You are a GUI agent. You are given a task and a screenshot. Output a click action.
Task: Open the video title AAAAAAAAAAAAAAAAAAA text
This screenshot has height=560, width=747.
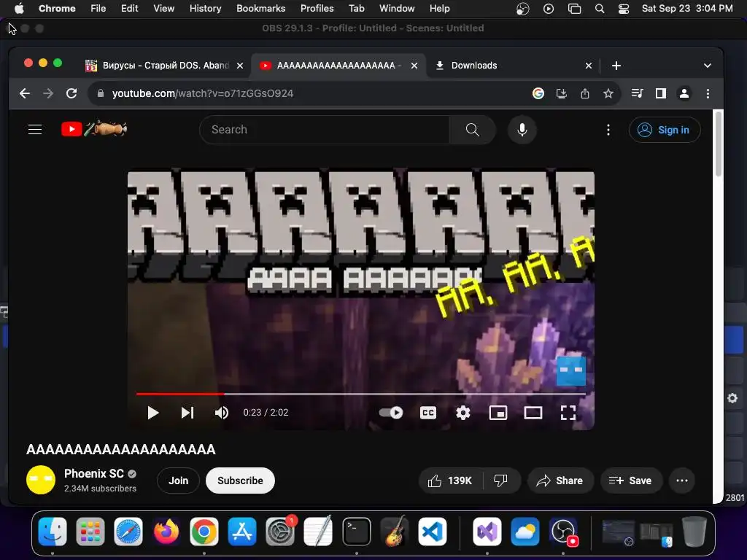click(121, 449)
